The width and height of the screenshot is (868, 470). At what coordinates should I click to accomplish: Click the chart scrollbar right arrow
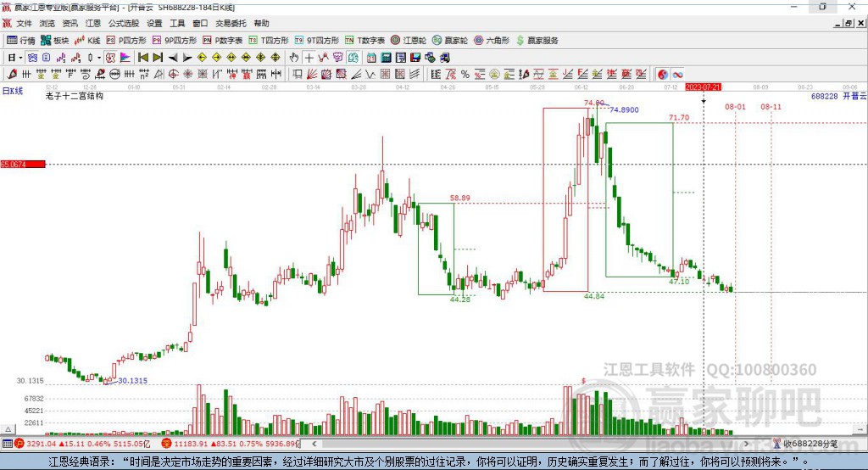click(x=746, y=444)
